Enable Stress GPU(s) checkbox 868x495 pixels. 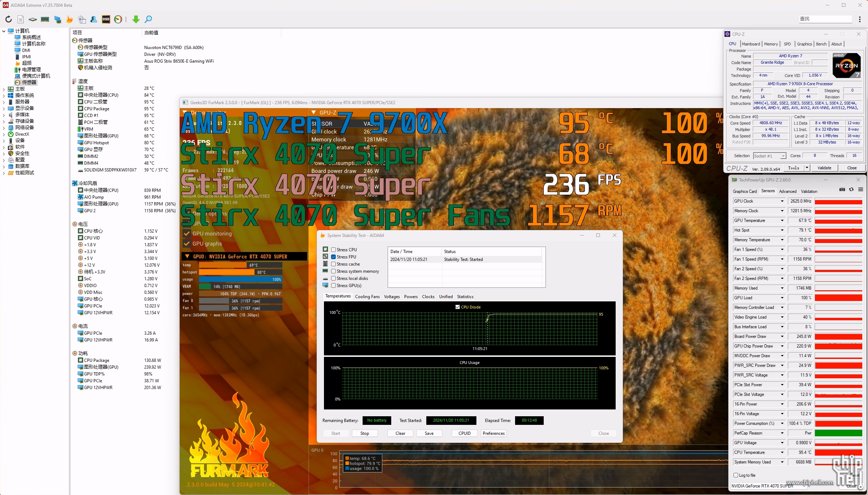coord(333,286)
